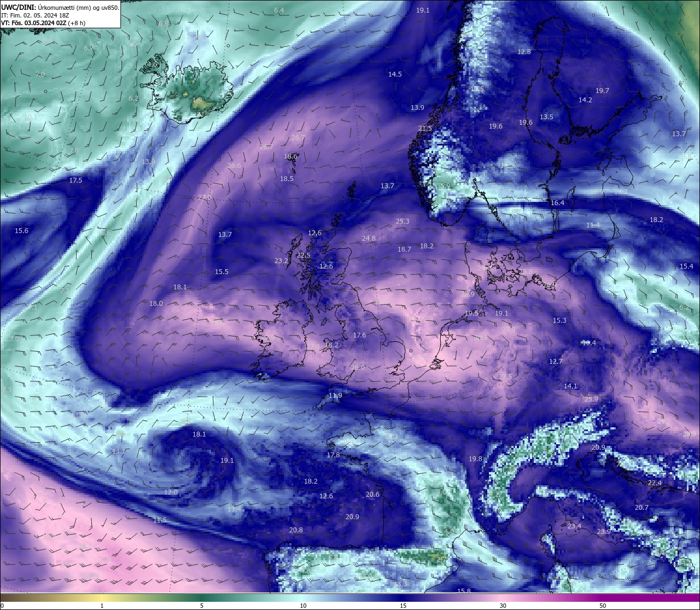Screen dimensions: 700x610
Task: Click the UWC/DINI title in the header box
Action: 18,7
